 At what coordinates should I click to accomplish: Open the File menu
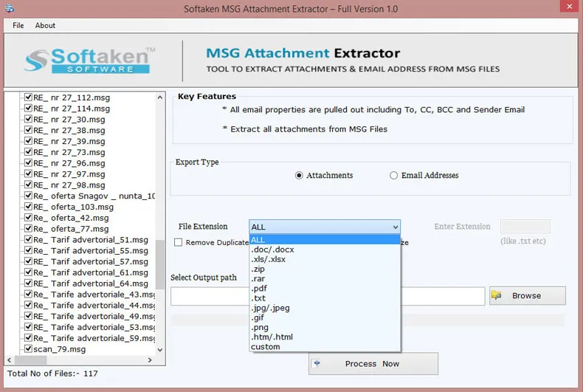(x=18, y=25)
